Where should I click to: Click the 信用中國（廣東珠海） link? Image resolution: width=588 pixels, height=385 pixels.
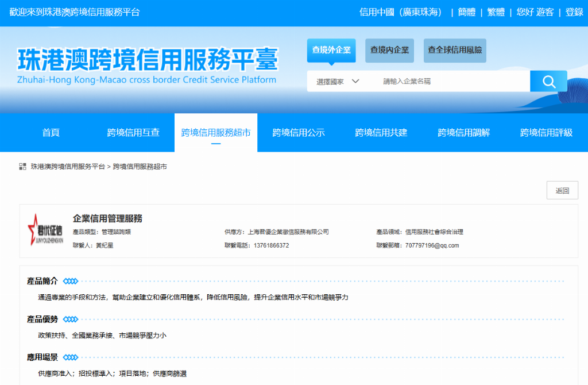click(x=401, y=12)
